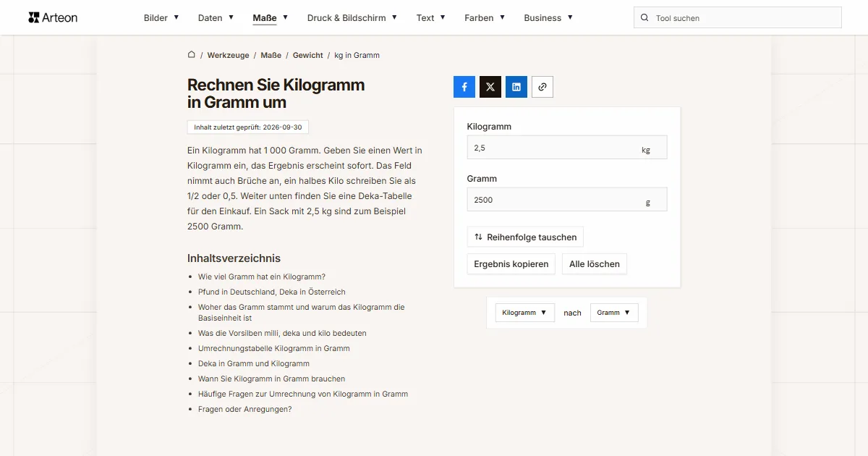Open the Text menu

pyautogui.click(x=431, y=18)
